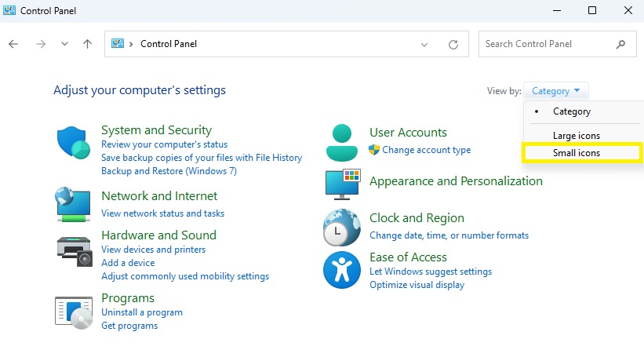
Task: Open Backup and Restore (Windows 7)
Action: point(169,171)
